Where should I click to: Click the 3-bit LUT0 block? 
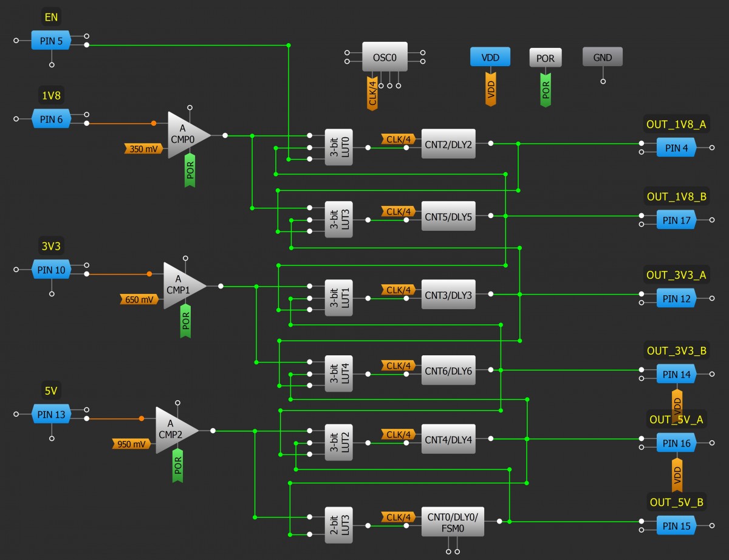338,147
